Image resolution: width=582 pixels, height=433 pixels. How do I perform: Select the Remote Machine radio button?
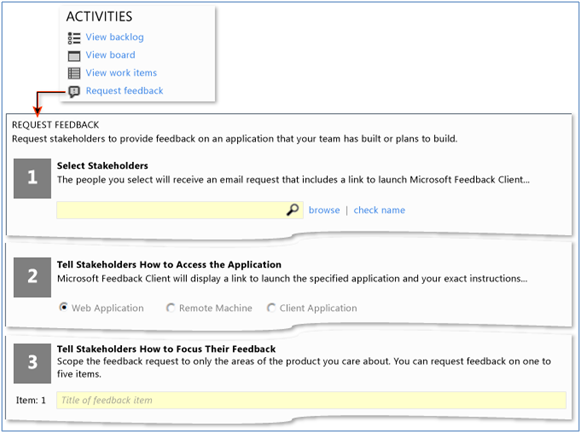click(170, 308)
